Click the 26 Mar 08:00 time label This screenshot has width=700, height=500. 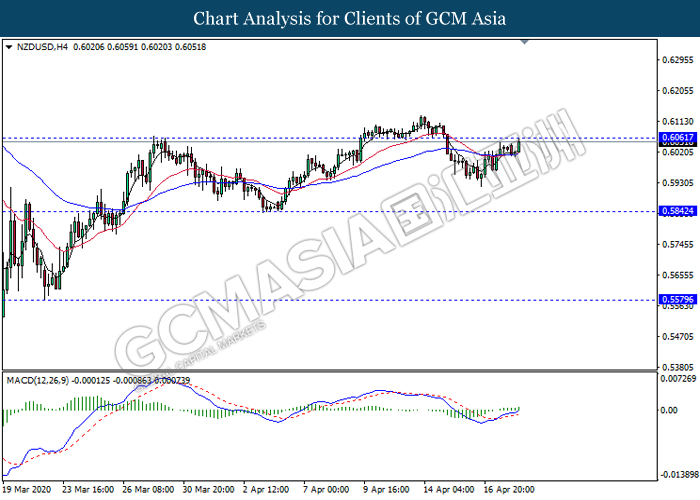click(148, 490)
